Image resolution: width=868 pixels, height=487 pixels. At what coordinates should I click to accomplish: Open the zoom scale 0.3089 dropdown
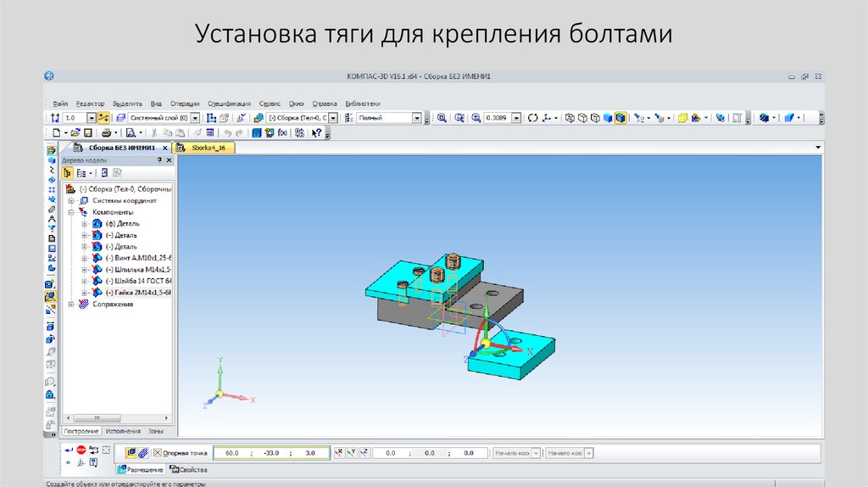[x=515, y=118]
